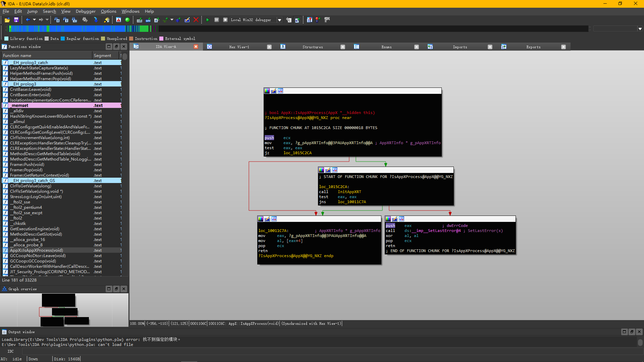Click the Regular function legend swatch
Screen dimensions: 644x362
pos(63,39)
